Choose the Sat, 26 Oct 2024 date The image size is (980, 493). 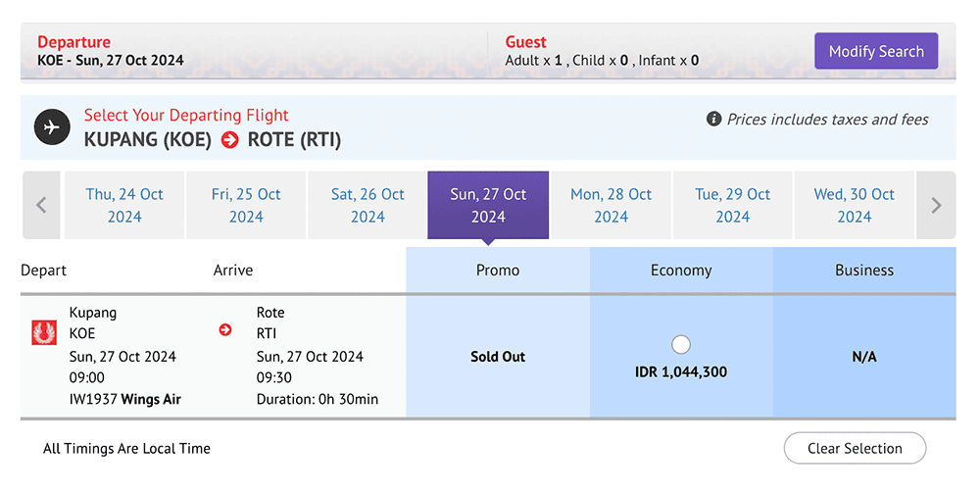(367, 205)
